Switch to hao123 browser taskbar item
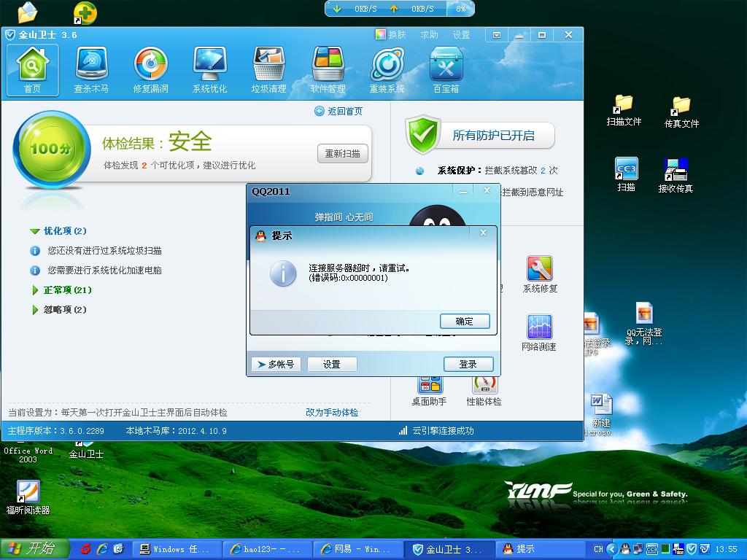 (267, 549)
